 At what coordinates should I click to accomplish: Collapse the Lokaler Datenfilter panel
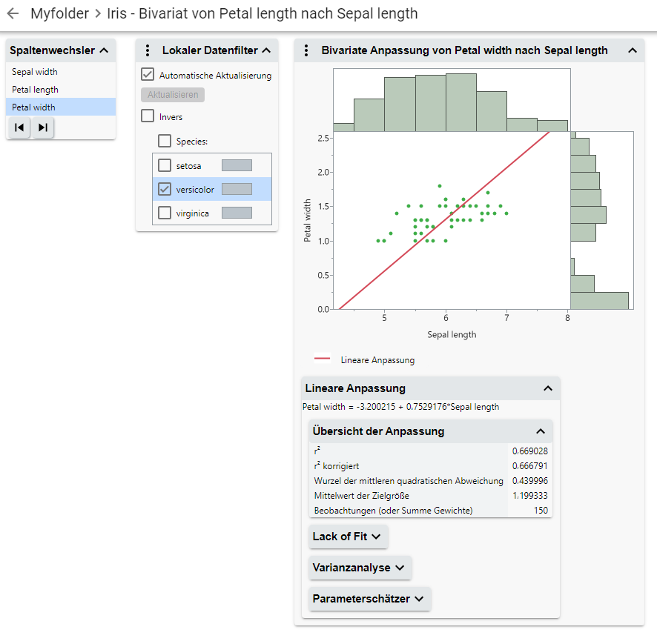click(266, 51)
